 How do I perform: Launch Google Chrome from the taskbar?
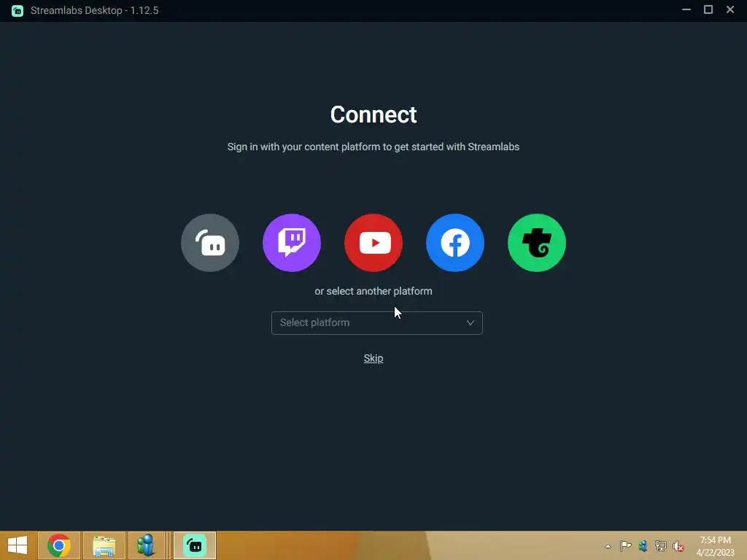pyautogui.click(x=59, y=545)
